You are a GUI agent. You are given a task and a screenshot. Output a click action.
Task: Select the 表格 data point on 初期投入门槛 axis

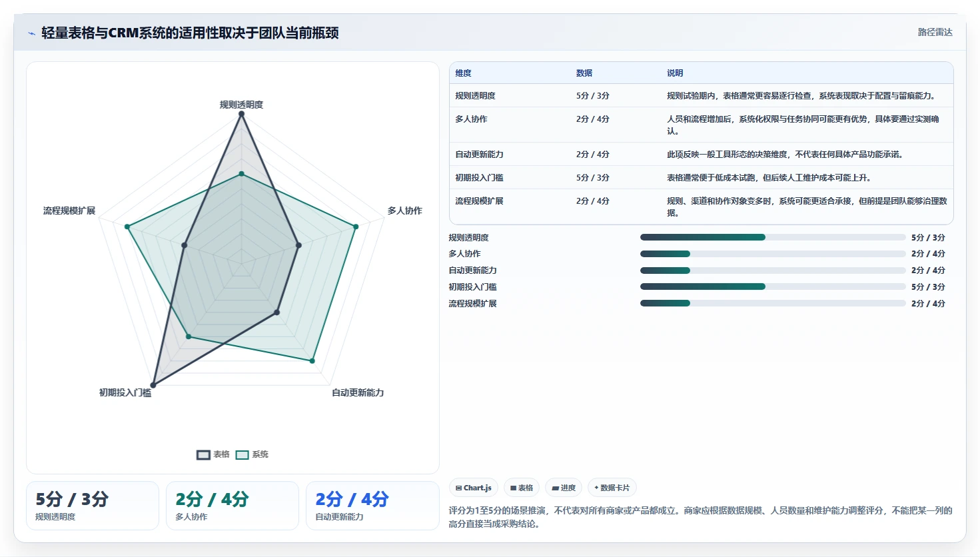(153, 385)
